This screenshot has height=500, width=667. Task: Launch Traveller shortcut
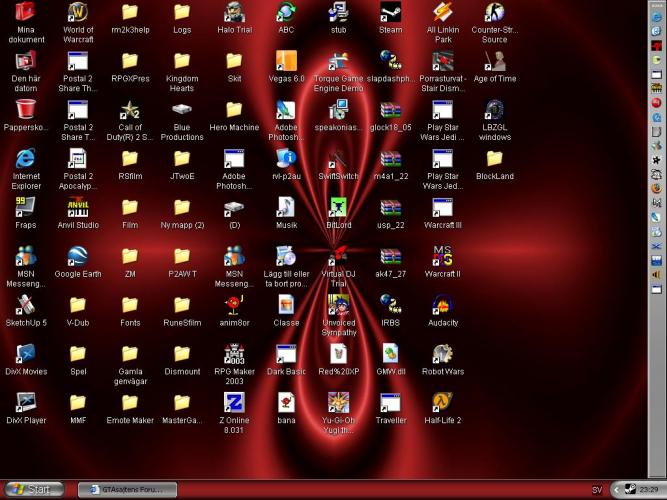tap(390, 403)
